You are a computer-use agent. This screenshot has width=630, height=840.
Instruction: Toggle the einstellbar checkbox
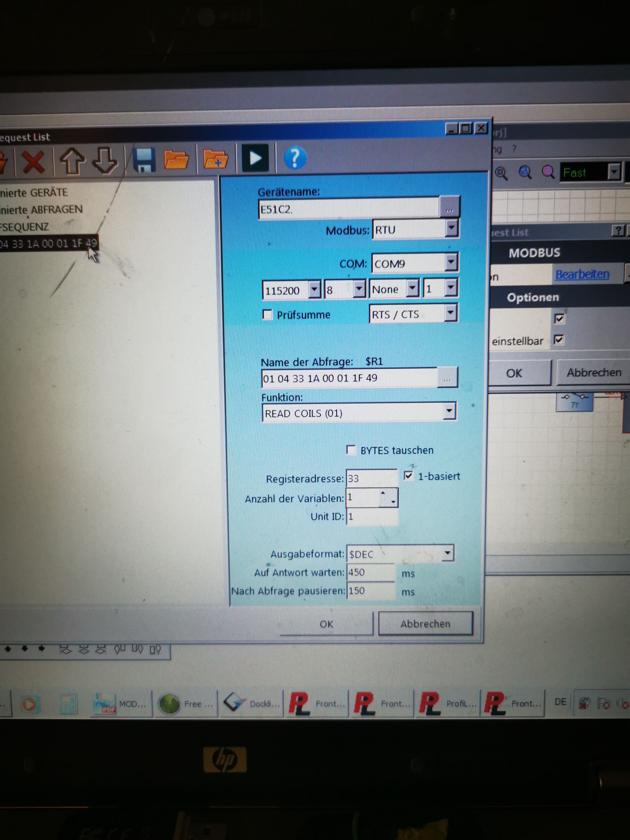pos(559,339)
